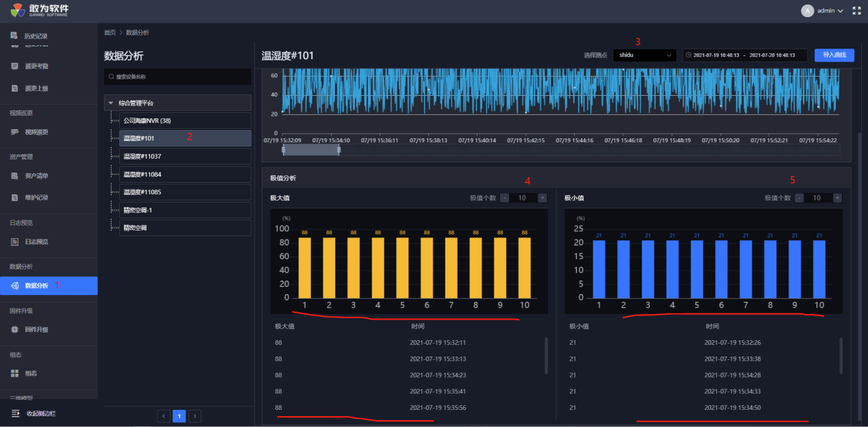This screenshot has height=427, width=868.
Task: Open 维护记录 in the sidebar
Action: pos(36,198)
